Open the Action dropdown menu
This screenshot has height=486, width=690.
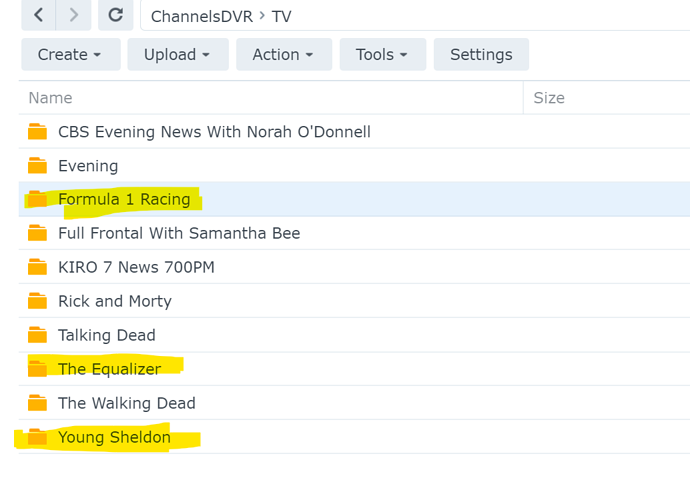[283, 55]
